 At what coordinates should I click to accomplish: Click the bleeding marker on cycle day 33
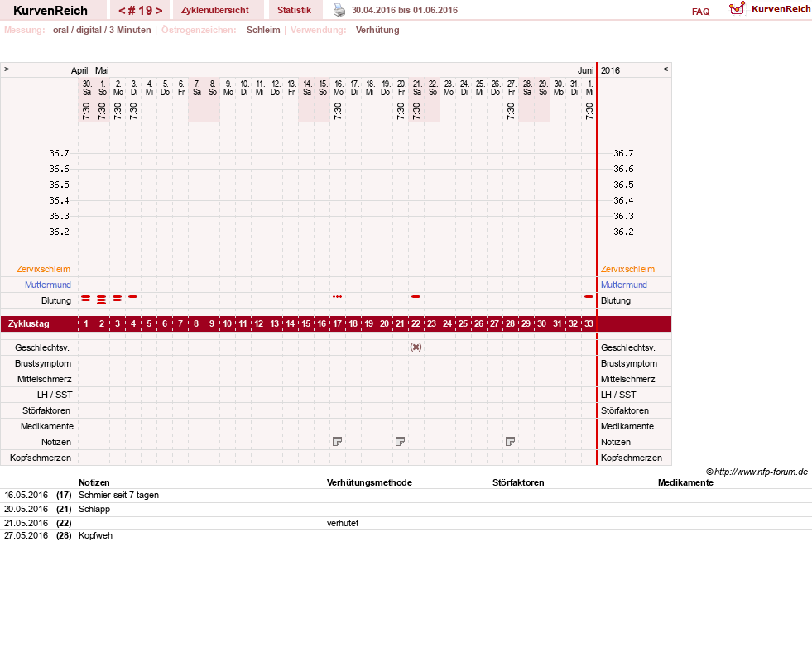click(x=589, y=296)
